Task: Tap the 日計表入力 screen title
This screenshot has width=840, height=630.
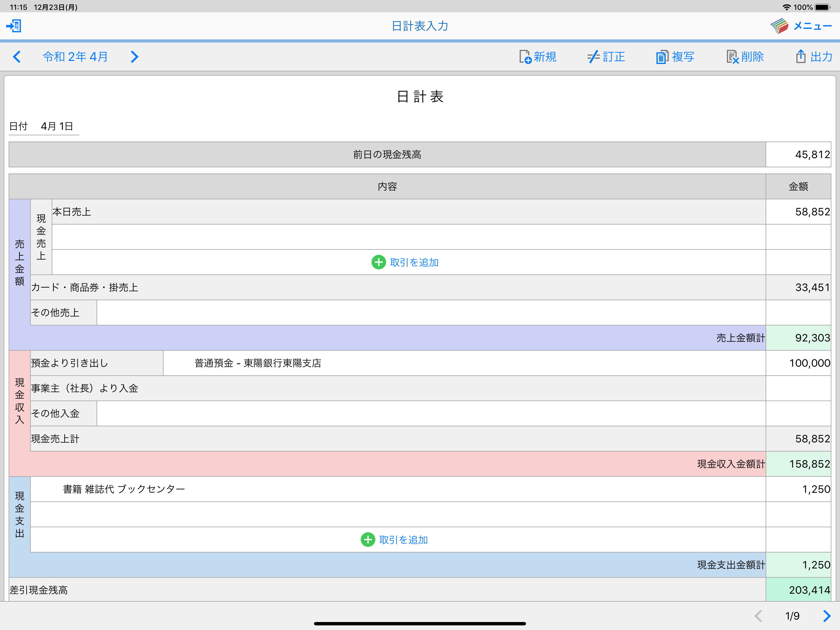Action: [420, 26]
